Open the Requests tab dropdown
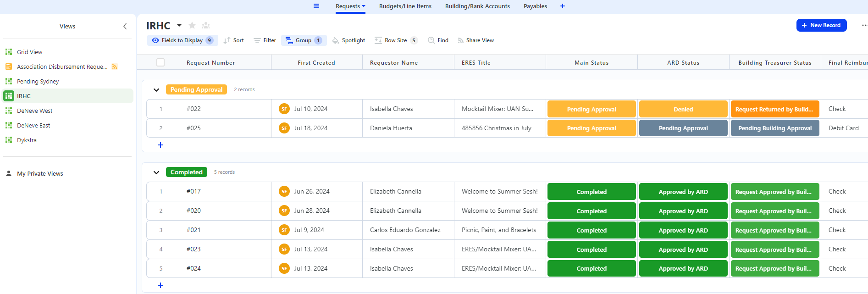This screenshot has width=868, height=294. (364, 6)
